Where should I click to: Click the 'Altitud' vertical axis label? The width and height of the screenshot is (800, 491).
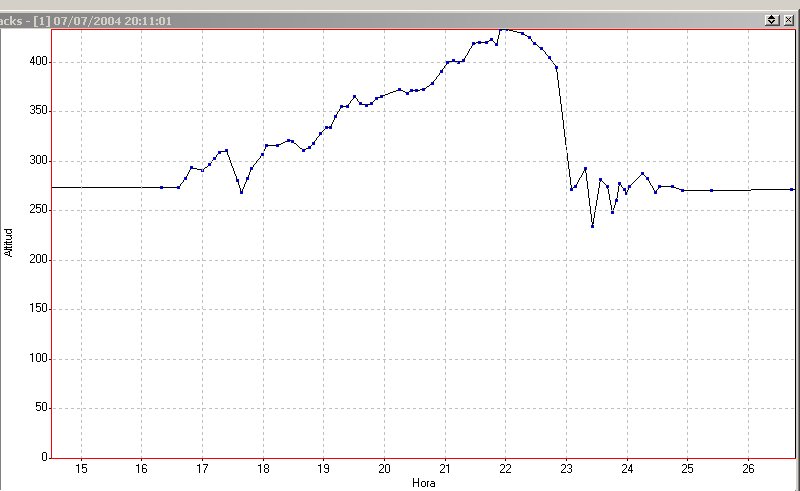coord(9,241)
